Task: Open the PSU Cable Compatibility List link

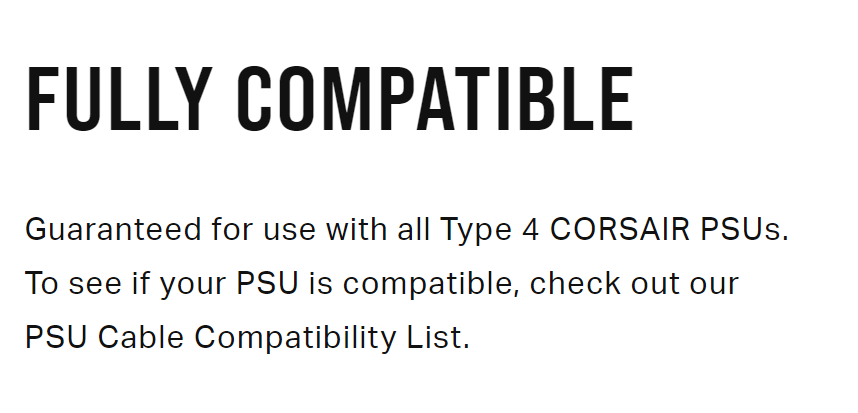Action: point(247,337)
